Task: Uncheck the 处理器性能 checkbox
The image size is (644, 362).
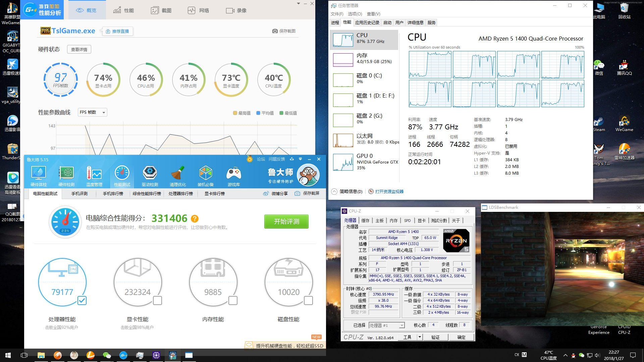Action: click(x=82, y=301)
